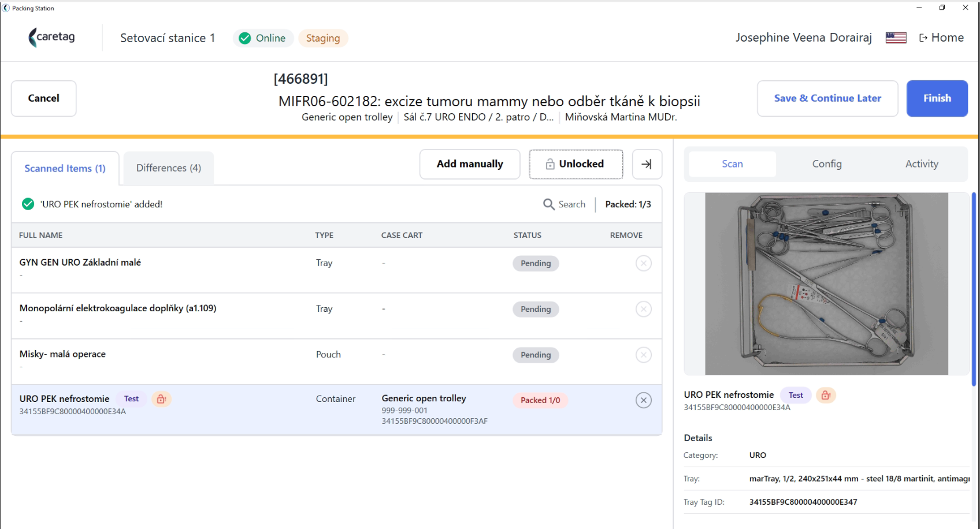Select the Scanned Items (1) tab

pos(65,169)
